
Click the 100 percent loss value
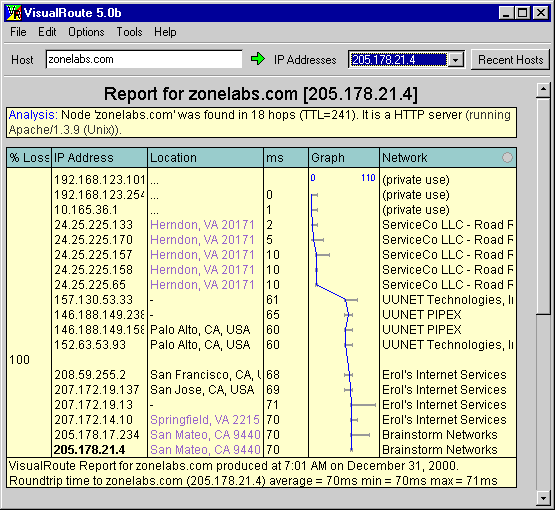pos(19,360)
